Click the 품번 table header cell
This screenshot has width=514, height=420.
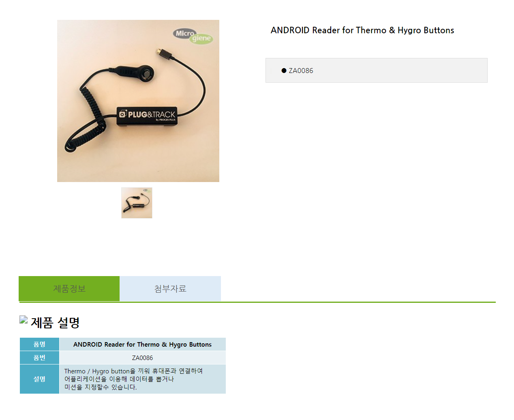coord(39,358)
